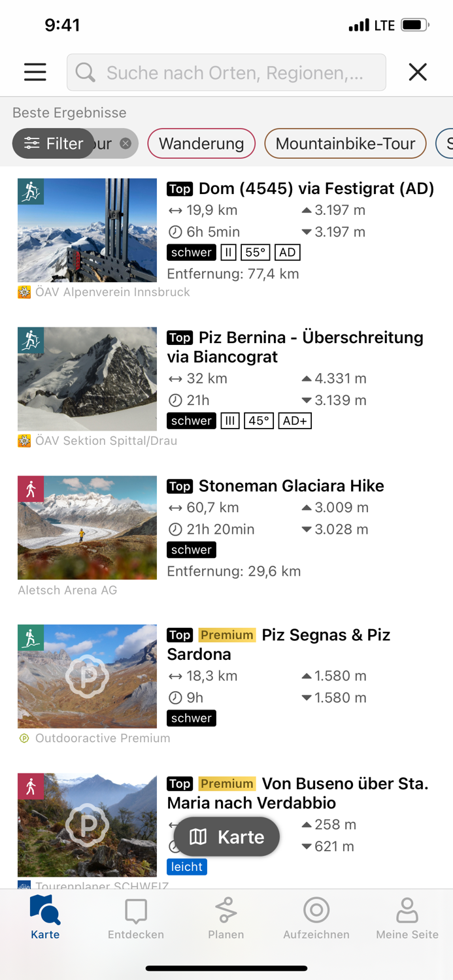The width and height of the screenshot is (453, 980).
Task: Tap the Karte floating map button
Action: click(226, 836)
